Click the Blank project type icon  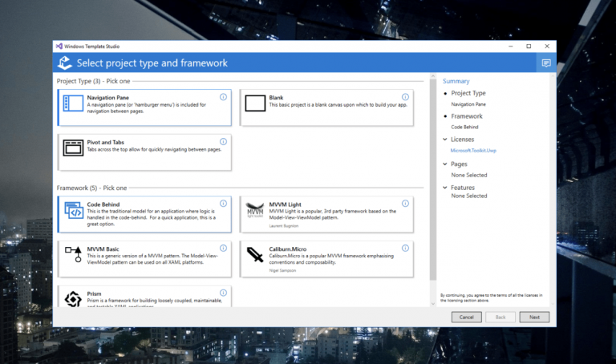point(255,103)
